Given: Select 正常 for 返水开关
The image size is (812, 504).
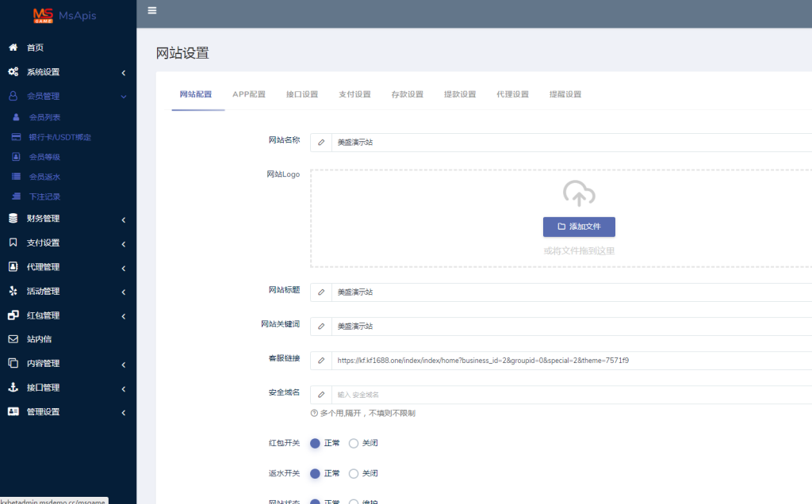Looking at the screenshot, I should click(x=315, y=473).
